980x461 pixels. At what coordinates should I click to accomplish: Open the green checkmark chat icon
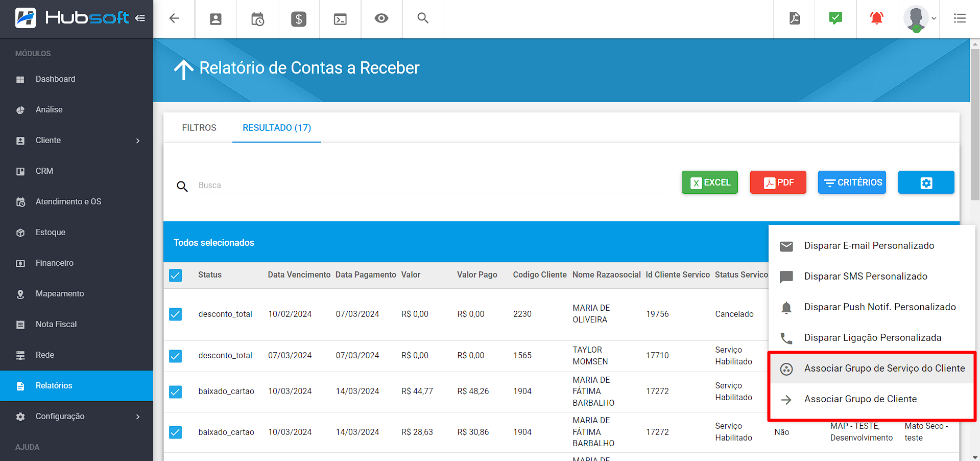point(835,19)
